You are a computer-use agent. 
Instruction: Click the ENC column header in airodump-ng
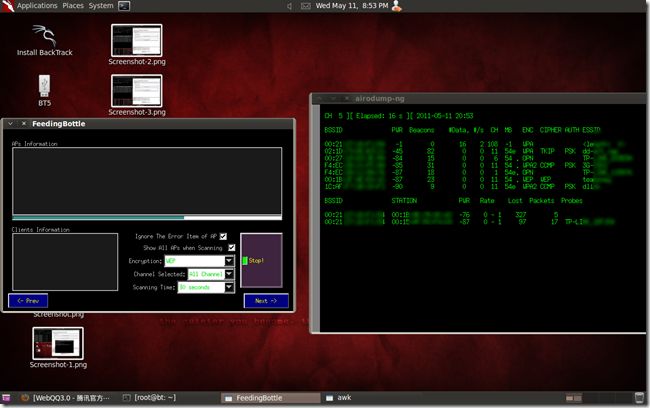[527, 130]
